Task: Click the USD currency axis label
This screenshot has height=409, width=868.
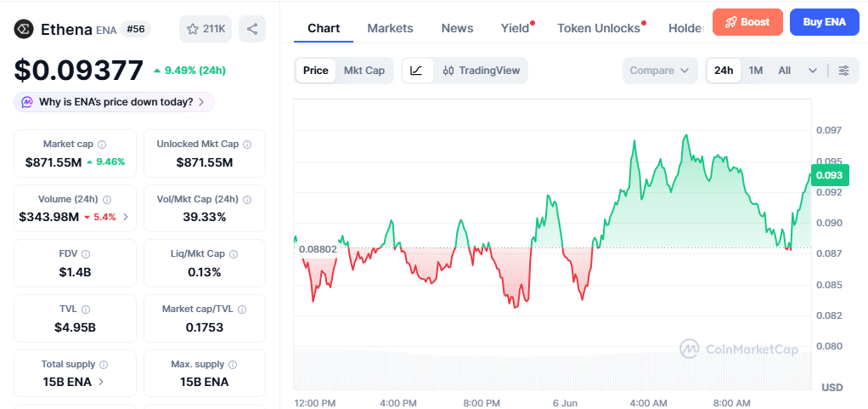Action: click(832, 386)
